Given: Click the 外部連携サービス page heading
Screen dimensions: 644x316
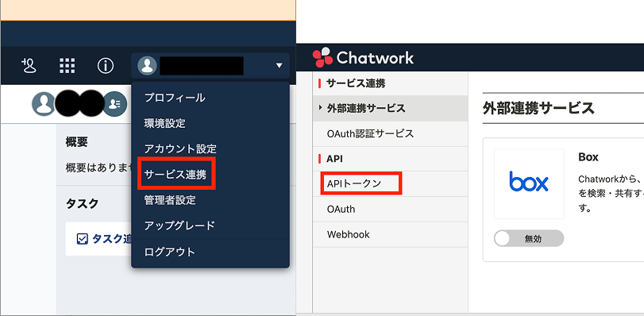Looking at the screenshot, I should [x=538, y=109].
